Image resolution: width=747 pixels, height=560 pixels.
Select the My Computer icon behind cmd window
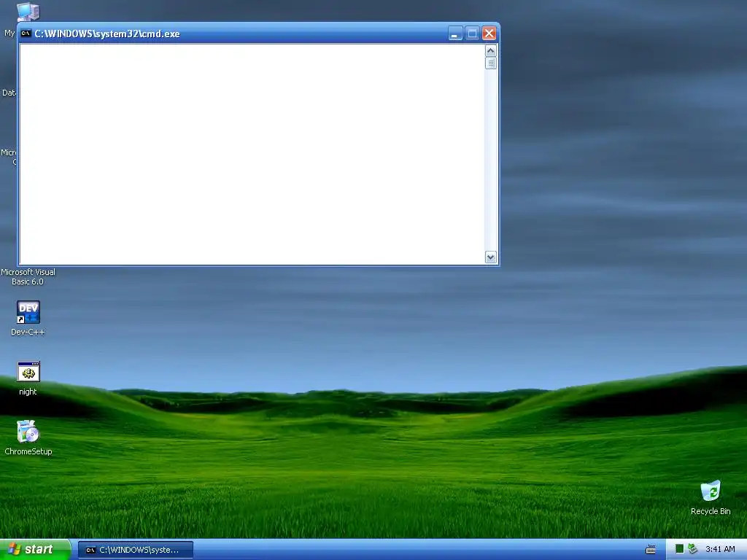click(x=28, y=12)
